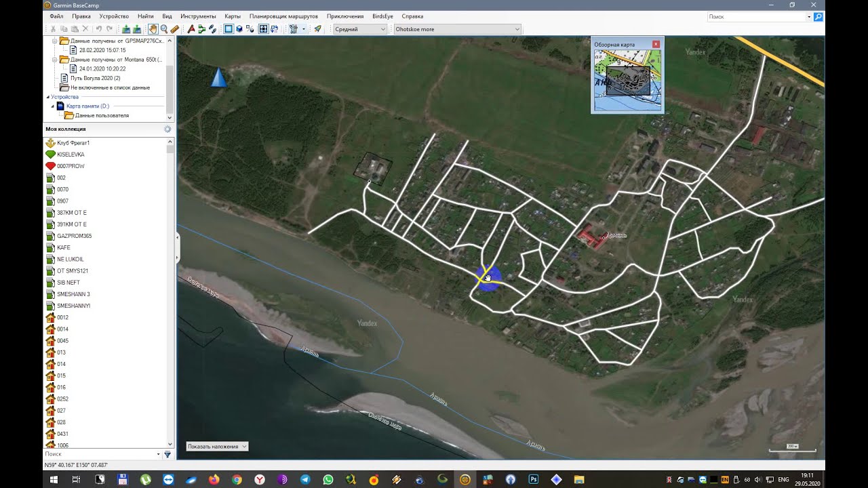Click the Windows Start button

[54, 479]
